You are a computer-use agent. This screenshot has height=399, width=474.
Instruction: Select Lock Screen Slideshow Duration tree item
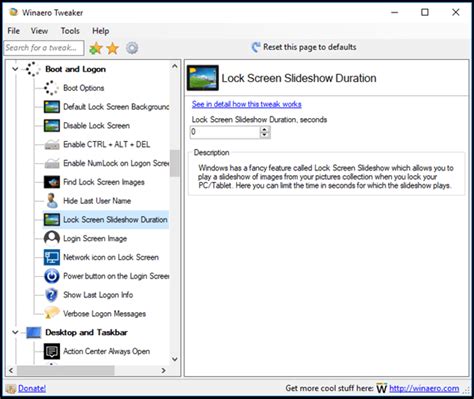115,220
